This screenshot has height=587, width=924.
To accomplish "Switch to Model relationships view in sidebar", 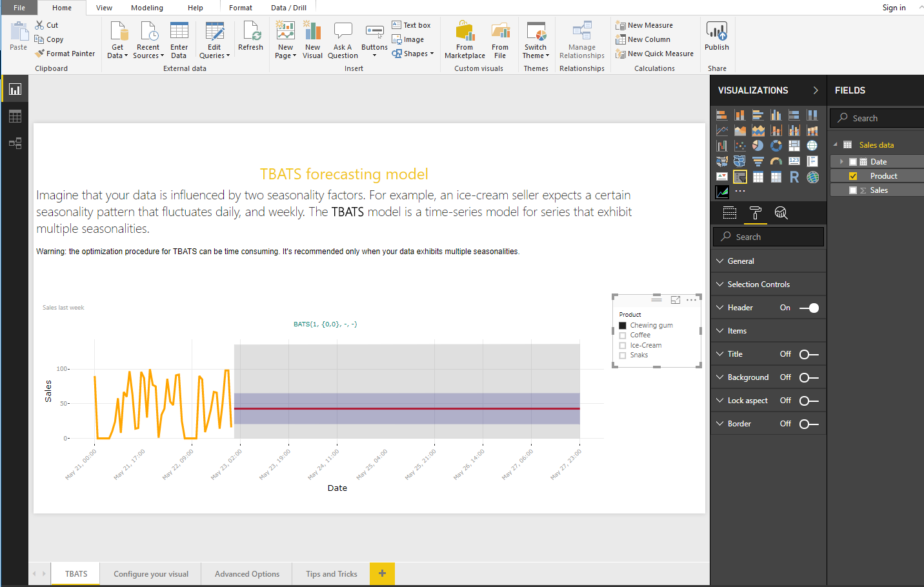I will [15, 143].
